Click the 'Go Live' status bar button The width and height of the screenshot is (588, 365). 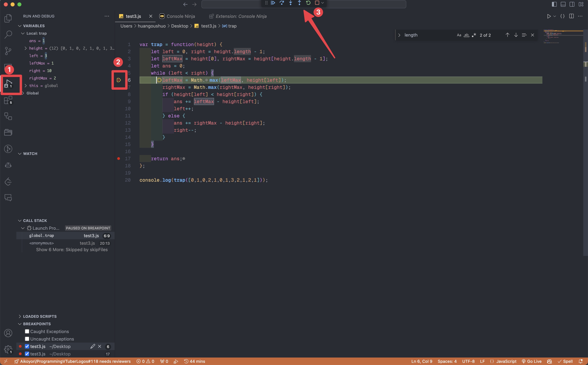tap(532, 361)
